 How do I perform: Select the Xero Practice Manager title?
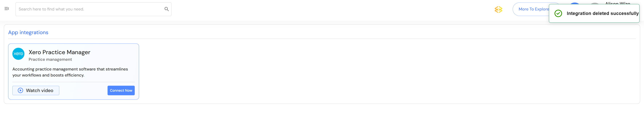(x=59, y=52)
